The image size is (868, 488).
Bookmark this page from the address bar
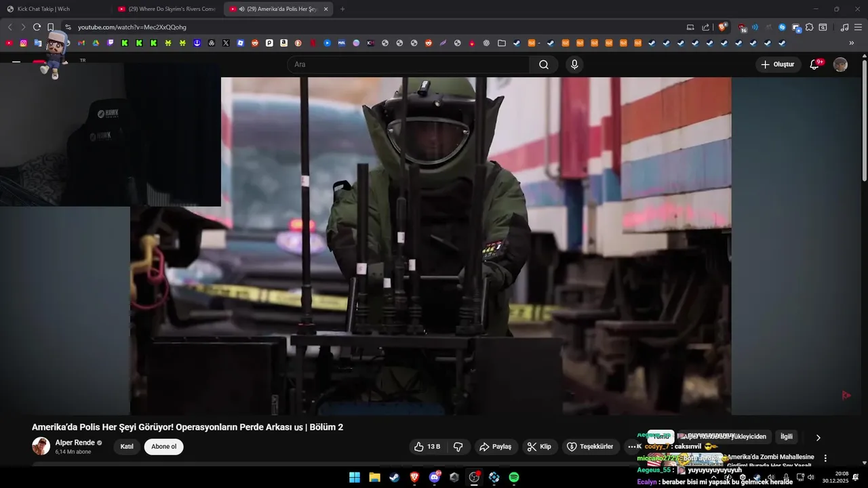coord(51,27)
